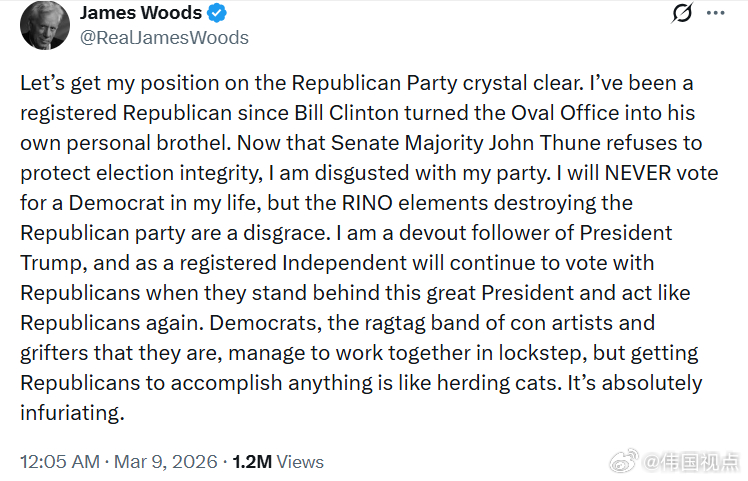
Task: Open the three-dot more options menu
Action: coord(716,15)
